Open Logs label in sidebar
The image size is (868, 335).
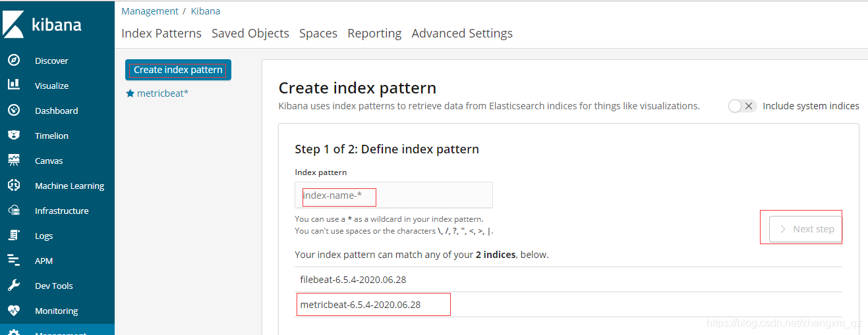click(43, 236)
